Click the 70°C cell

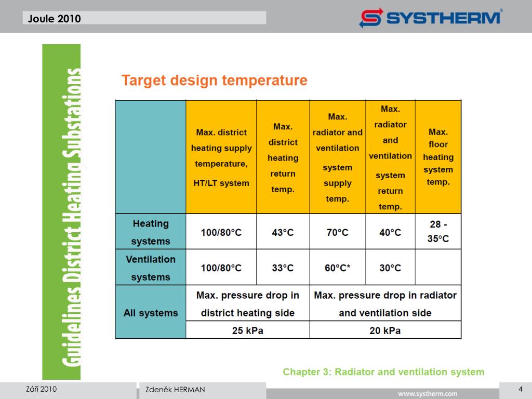pyautogui.click(x=338, y=232)
